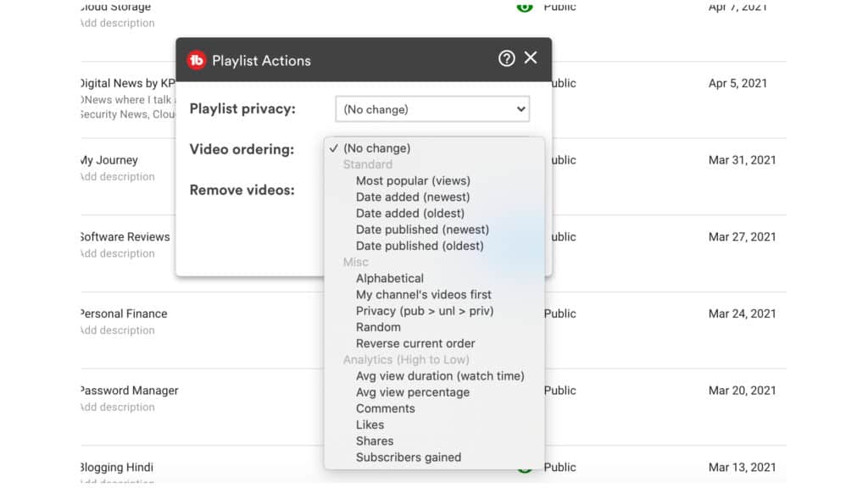This screenshot has height=488, width=868.
Task: Click the Public eye icon on the Digital News row
Action: click(524, 83)
